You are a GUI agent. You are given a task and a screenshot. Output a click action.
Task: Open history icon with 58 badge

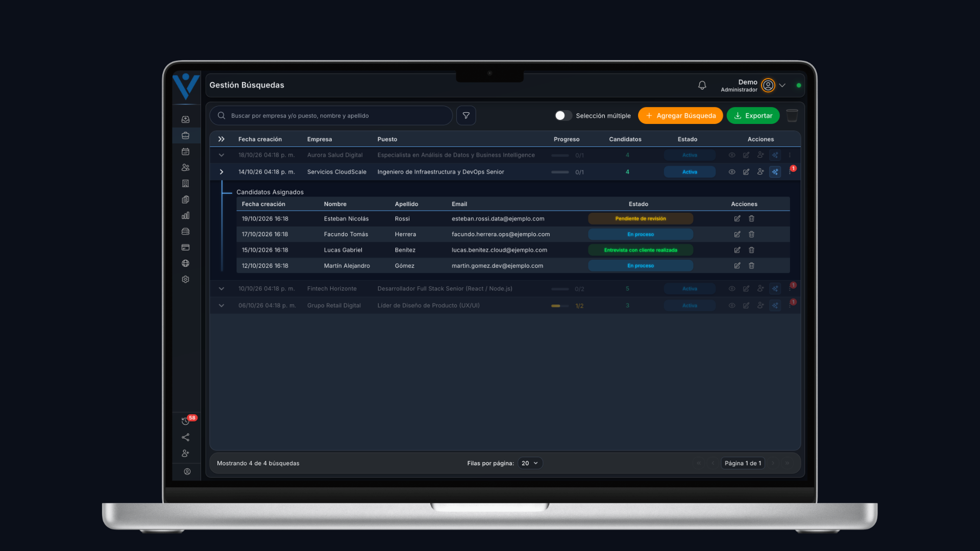coord(185,421)
